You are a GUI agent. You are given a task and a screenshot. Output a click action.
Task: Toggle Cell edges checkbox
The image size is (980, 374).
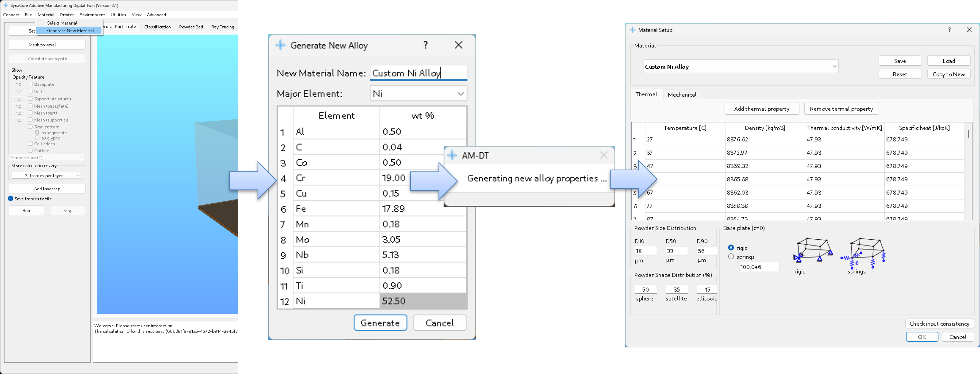tap(30, 143)
